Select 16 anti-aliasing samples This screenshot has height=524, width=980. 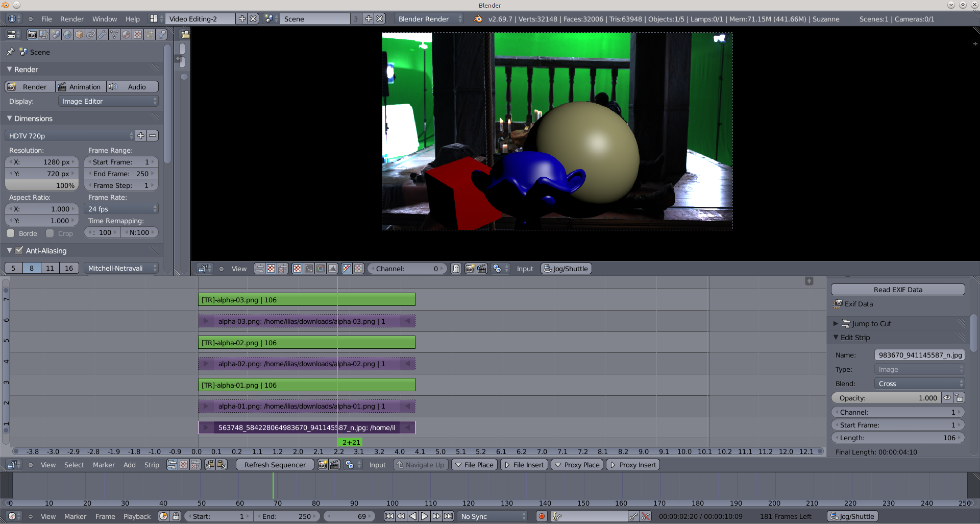click(x=69, y=268)
